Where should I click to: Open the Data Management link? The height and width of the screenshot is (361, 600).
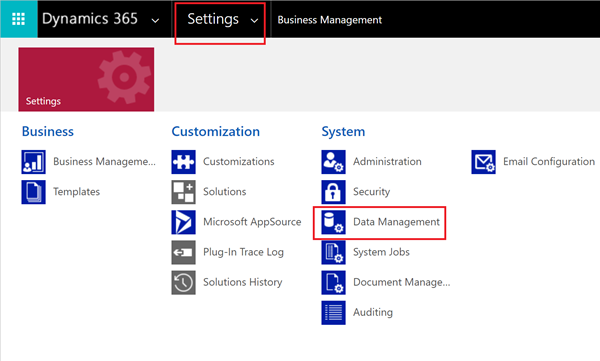[396, 222]
